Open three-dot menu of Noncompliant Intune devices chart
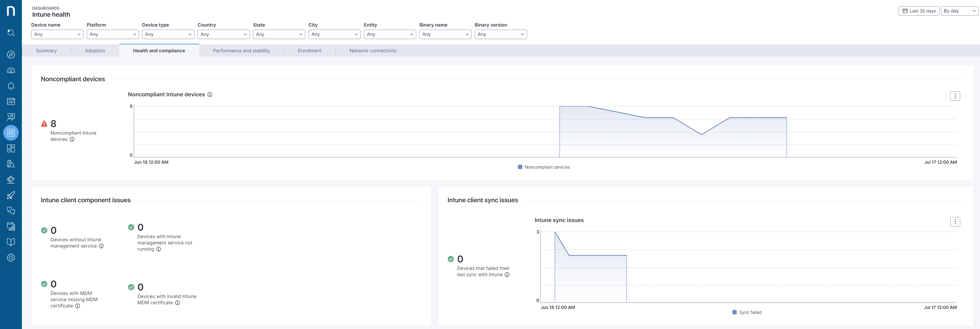Screen dimensions: 980x329 coord(955,96)
